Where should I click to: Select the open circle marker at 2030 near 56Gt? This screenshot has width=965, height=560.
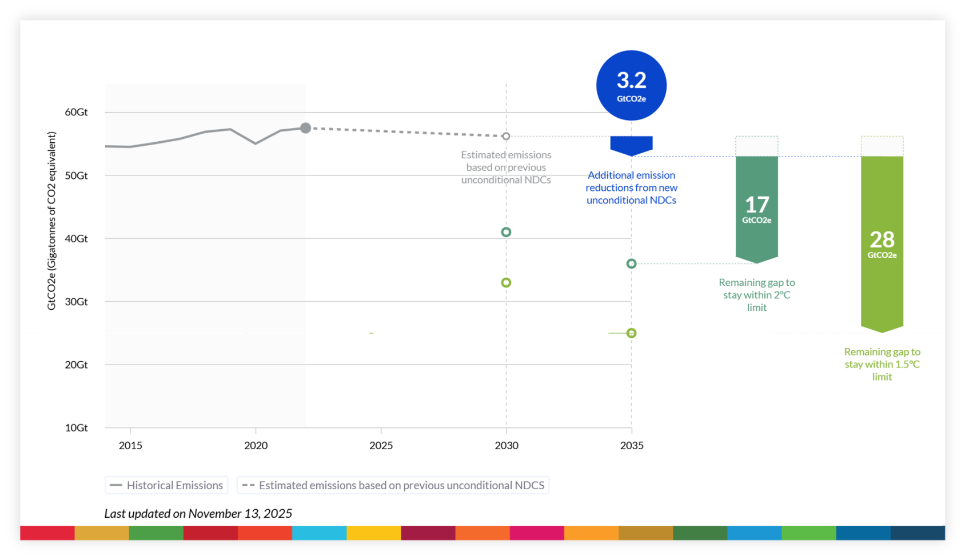coord(505,136)
